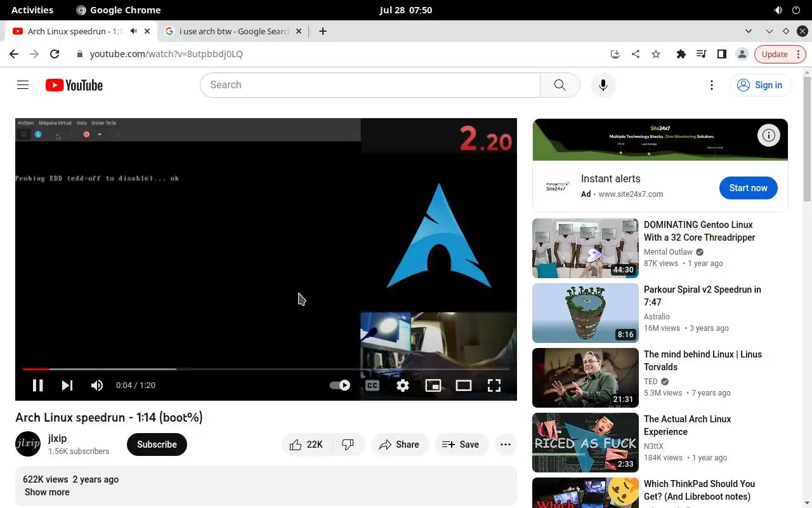Viewport: 812px width, 508px height.
Task: Open player settings gear icon
Action: (x=403, y=385)
